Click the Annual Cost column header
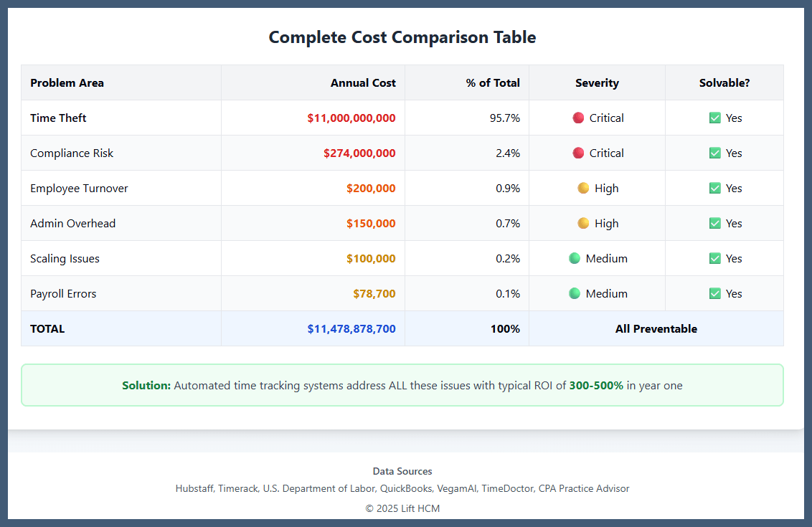 [363, 82]
